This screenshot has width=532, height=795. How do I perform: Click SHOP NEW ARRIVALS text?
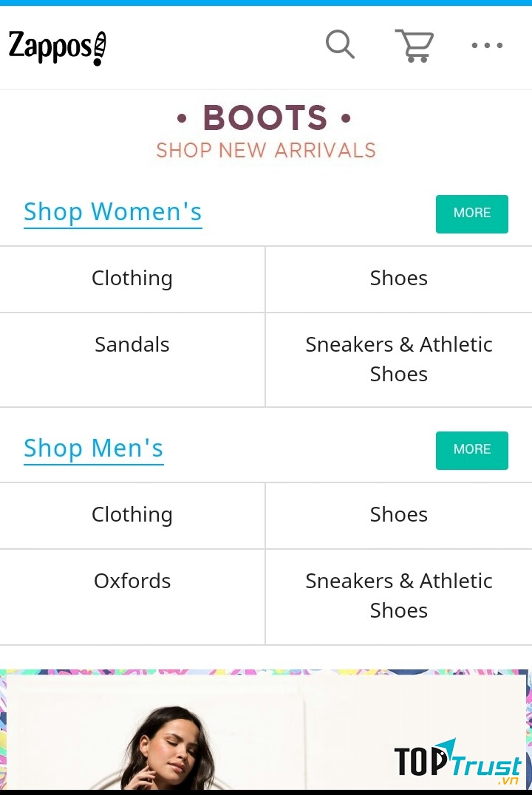[x=266, y=150]
